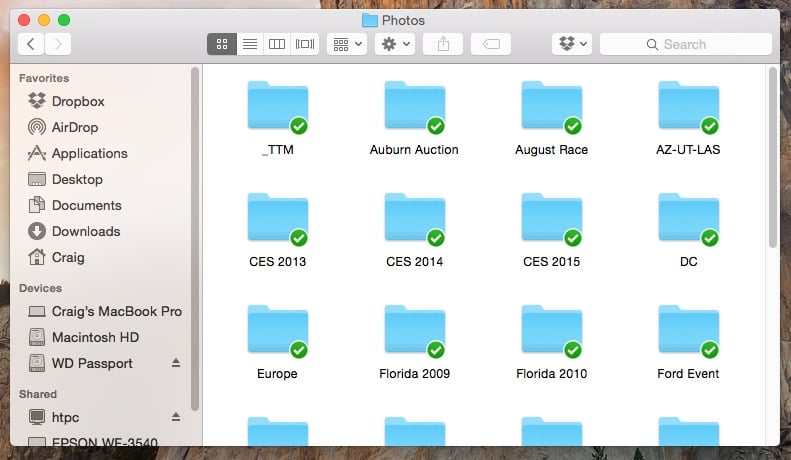791x460 pixels.
Task: Select the AZ-UT-LAS folder
Action: tap(689, 106)
